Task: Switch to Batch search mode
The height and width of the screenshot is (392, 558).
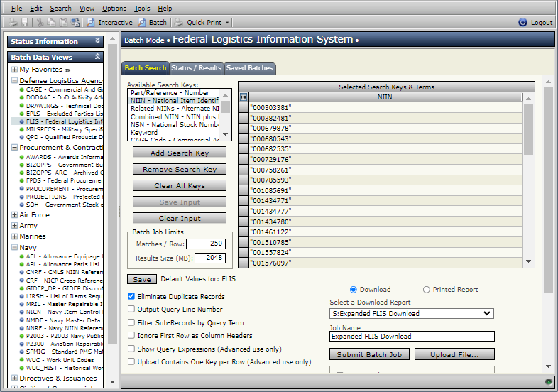Action: click(x=153, y=23)
